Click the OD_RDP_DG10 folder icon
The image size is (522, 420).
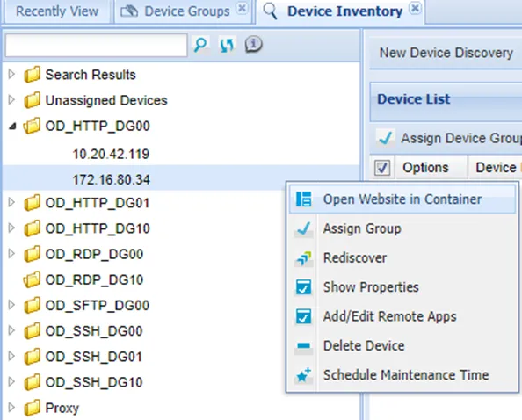coord(32,279)
